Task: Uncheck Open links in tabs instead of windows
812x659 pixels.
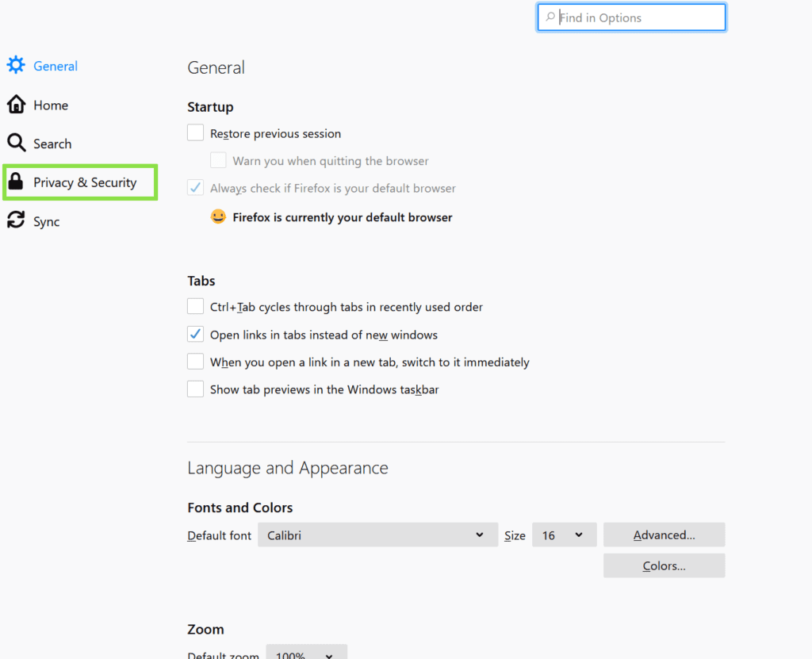Action: point(196,335)
